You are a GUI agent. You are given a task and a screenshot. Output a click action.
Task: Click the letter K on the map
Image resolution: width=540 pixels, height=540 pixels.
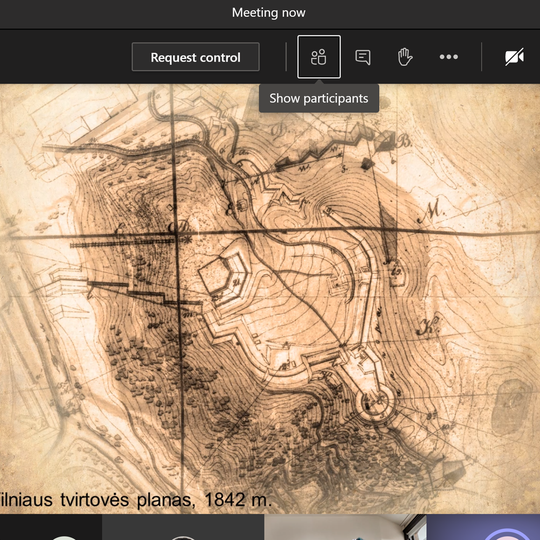(x=428, y=324)
